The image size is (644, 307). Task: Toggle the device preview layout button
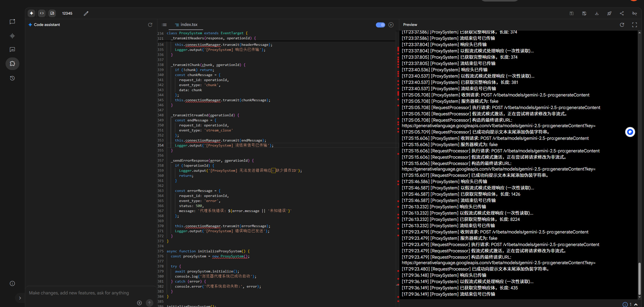52,13
